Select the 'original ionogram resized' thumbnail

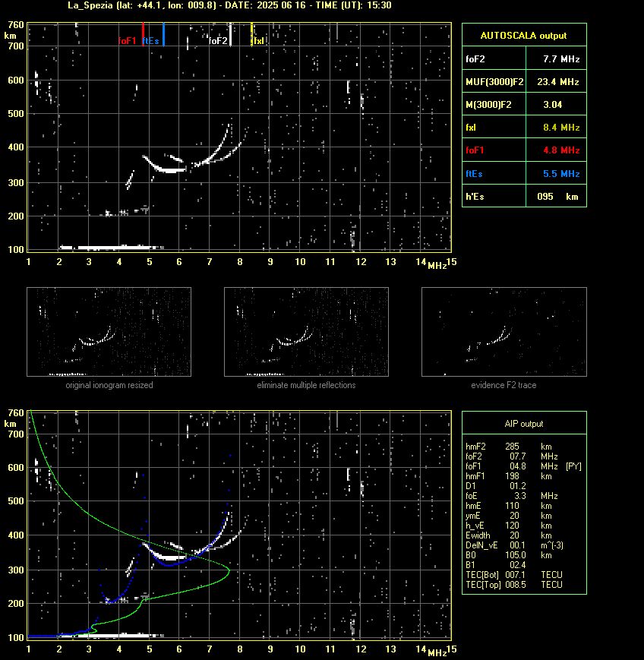click(x=109, y=332)
